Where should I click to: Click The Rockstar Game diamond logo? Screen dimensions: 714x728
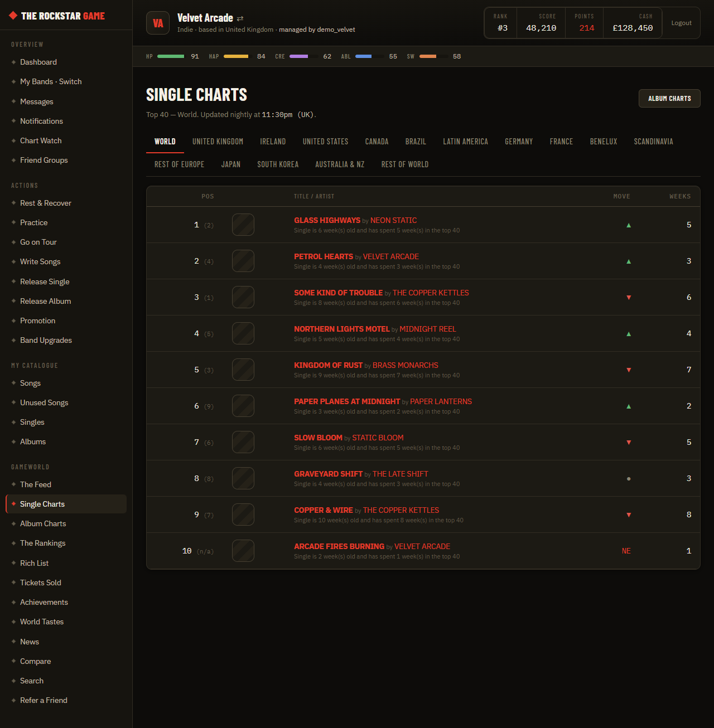point(13,16)
